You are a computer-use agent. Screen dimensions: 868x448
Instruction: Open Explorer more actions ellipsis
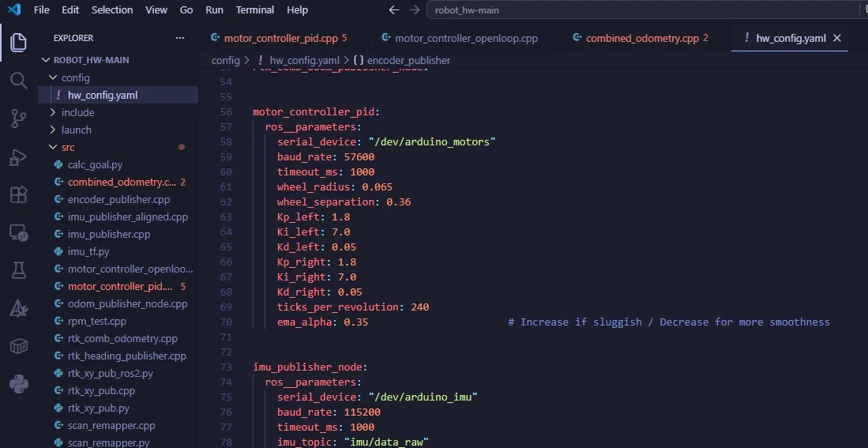[x=180, y=38]
